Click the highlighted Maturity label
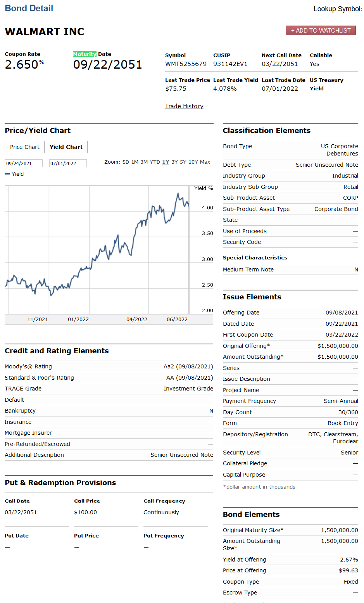Image resolution: width=364 pixels, height=603 pixels. [85, 54]
